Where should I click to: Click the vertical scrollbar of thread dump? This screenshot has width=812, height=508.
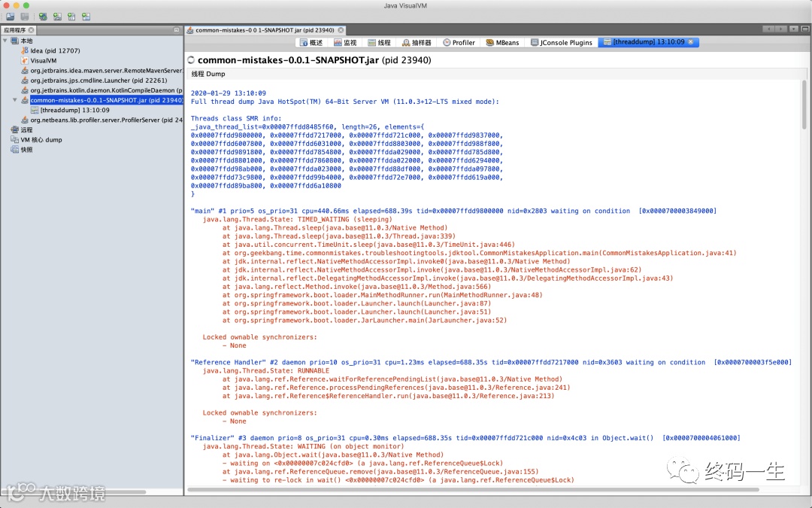click(804, 104)
